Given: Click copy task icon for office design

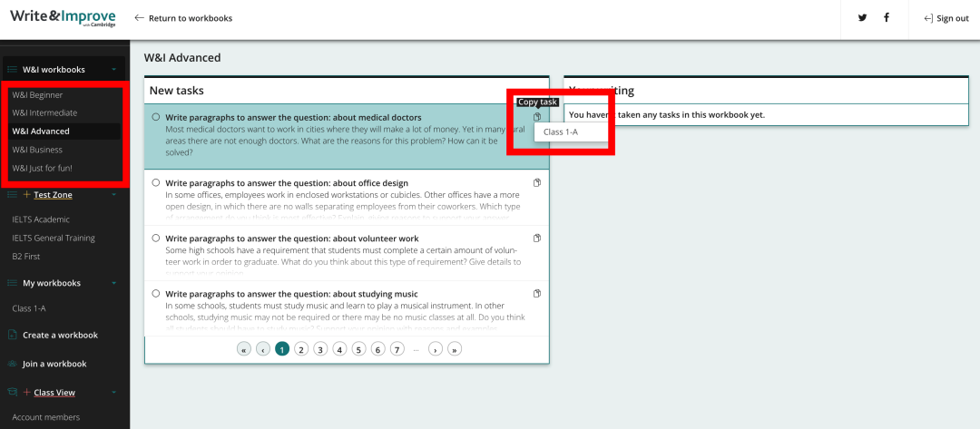Looking at the screenshot, I should [x=537, y=183].
